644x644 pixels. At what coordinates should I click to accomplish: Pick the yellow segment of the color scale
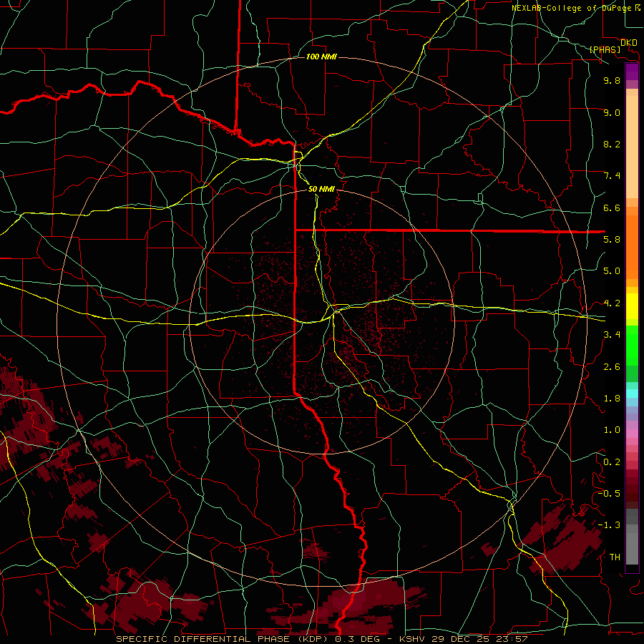[x=632, y=306]
